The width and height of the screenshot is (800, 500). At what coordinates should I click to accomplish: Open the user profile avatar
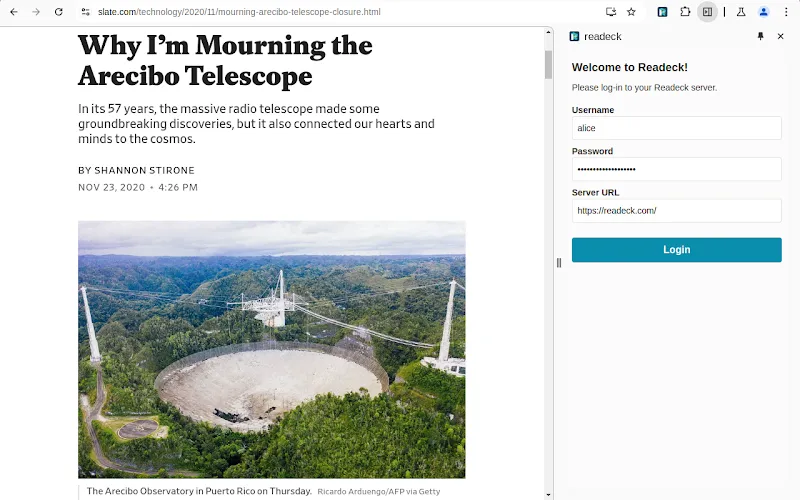point(764,12)
